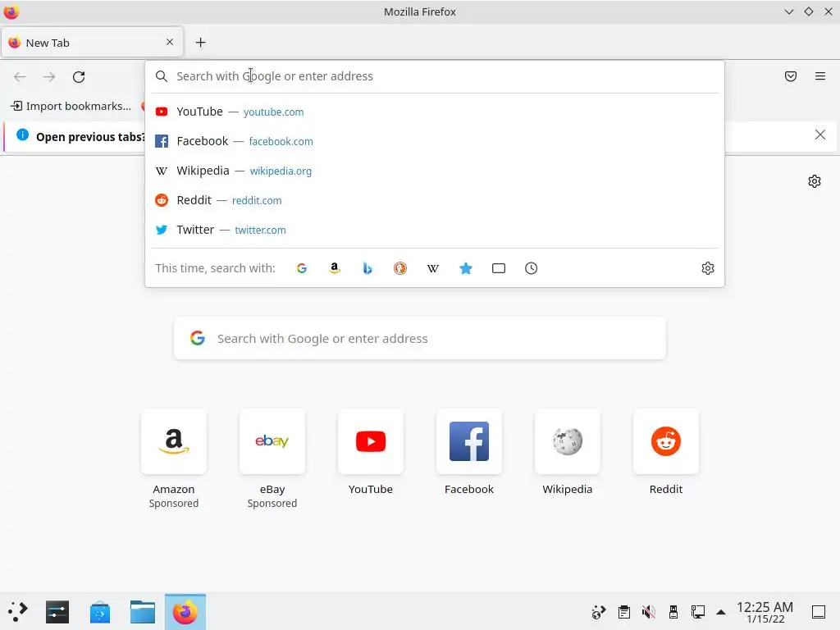
Task: Open new tab page personalize gear
Action: (x=815, y=181)
